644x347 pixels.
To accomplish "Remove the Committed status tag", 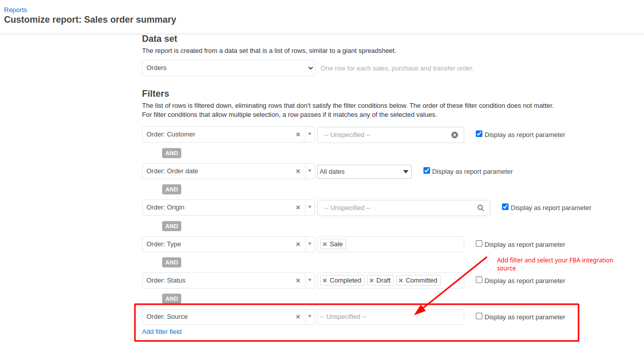I will 401,281.
